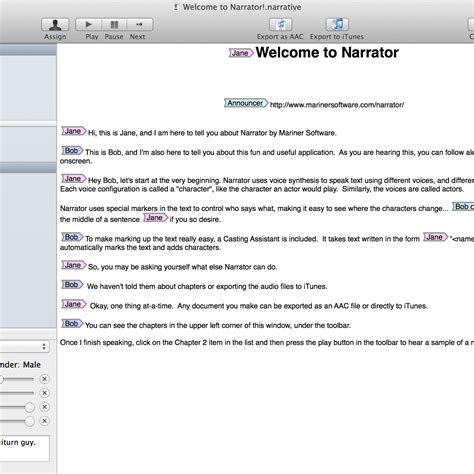Click the track of the topmost voice slider

[x=17, y=379]
